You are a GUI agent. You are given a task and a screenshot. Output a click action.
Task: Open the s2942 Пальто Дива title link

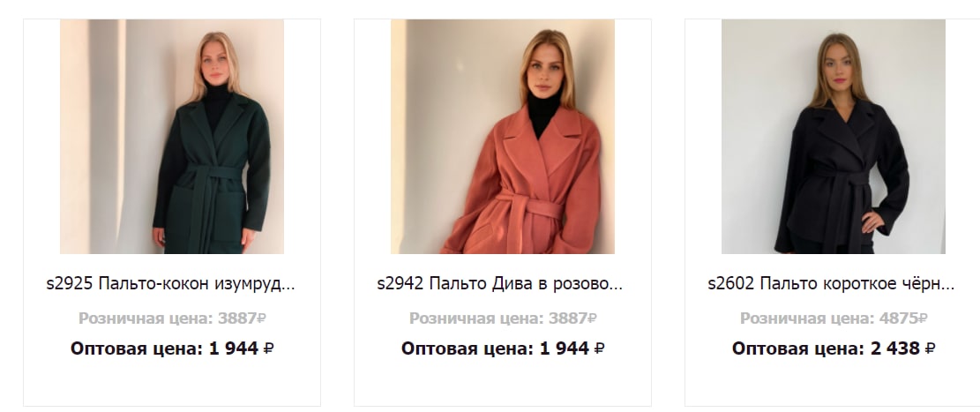coord(500,284)
